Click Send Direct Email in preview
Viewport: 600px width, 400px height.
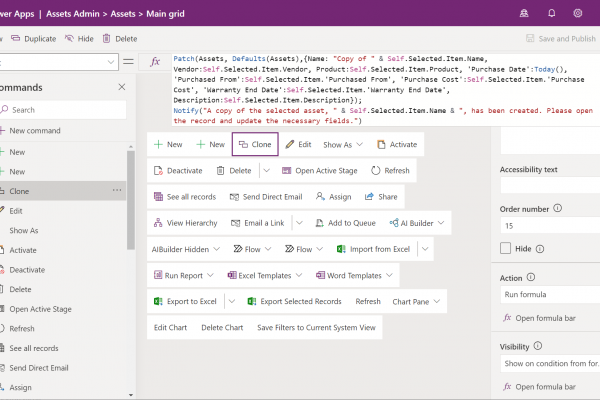tap(266, 197)
